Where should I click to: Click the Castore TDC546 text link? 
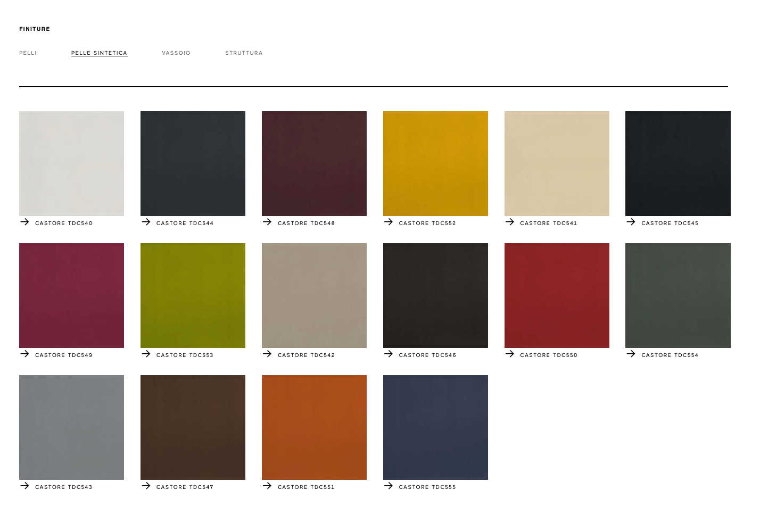tap(427, 355)
